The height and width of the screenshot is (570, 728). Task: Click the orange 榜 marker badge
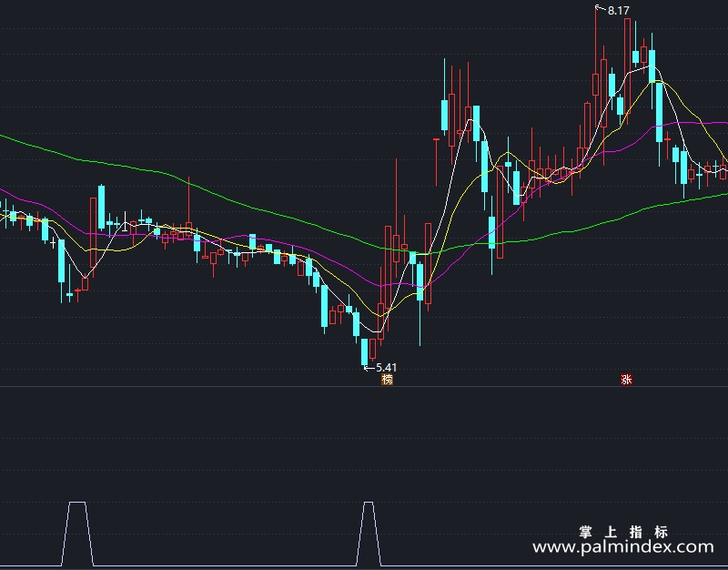point(388,380)
